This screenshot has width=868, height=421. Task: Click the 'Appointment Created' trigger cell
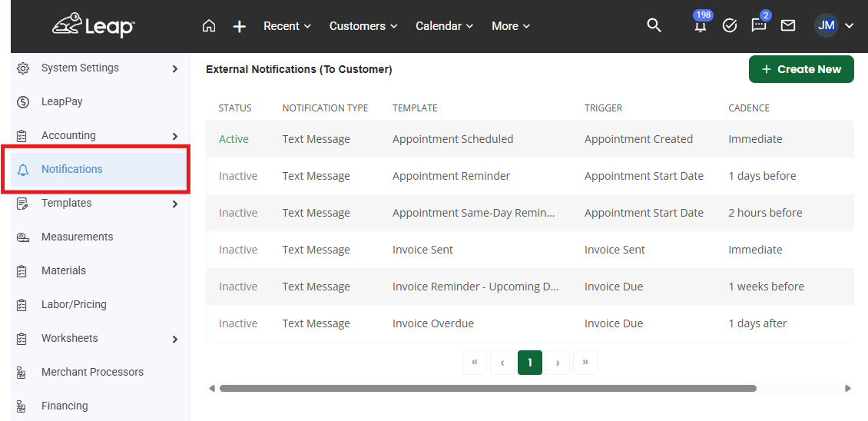tap(638, 139)
